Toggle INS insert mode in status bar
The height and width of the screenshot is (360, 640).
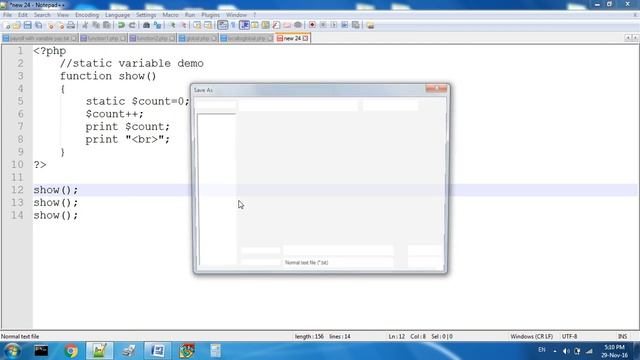(622, 337)
